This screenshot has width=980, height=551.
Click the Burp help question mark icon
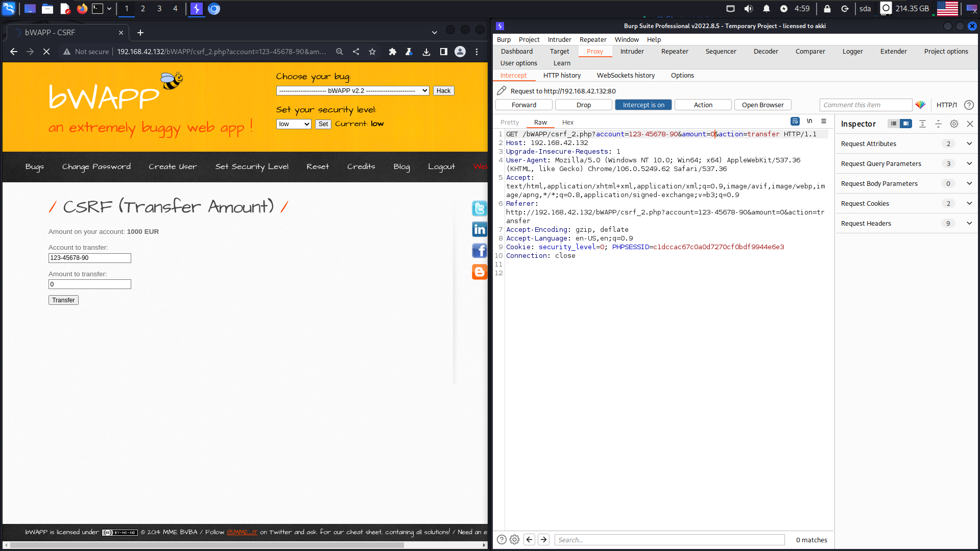point(969,105)
